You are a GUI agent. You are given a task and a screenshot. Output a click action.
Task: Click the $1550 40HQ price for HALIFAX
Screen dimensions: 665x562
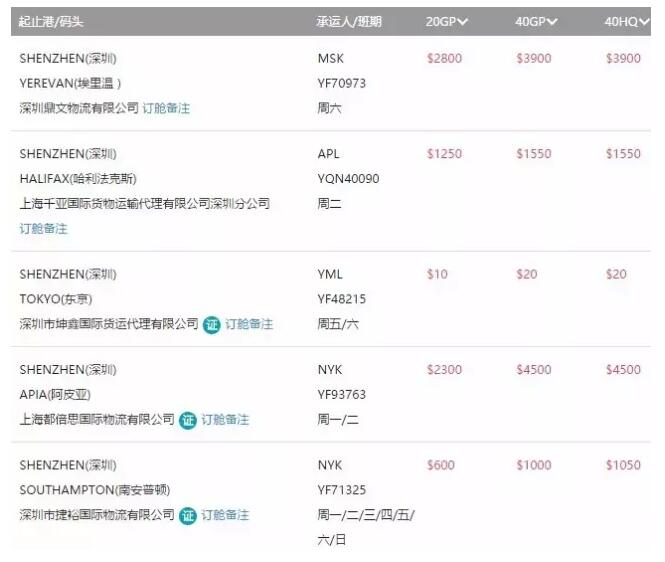pyautogui.click(x=623, y=154)
